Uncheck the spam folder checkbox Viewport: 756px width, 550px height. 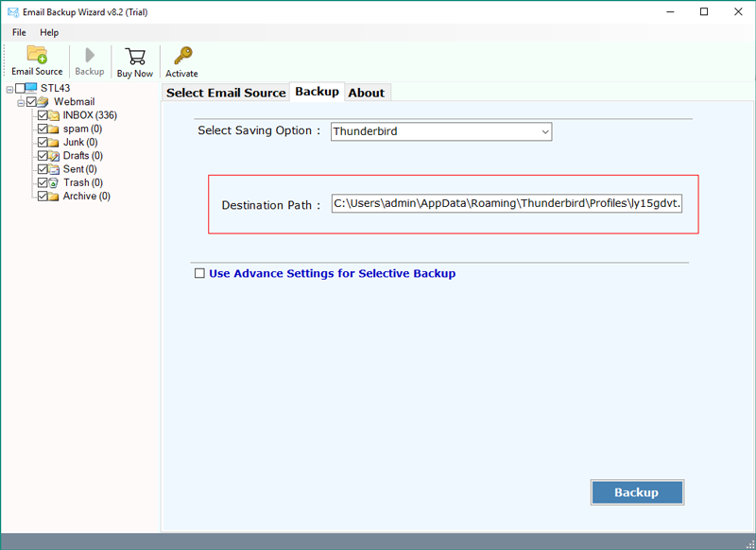point(43,129)
